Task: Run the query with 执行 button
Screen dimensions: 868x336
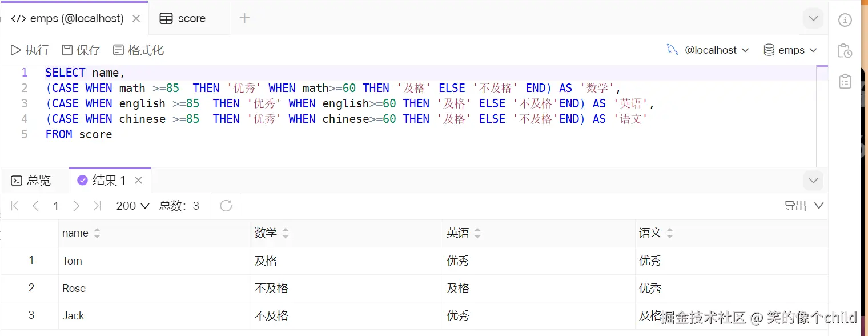Action: (x=30, y=50)
